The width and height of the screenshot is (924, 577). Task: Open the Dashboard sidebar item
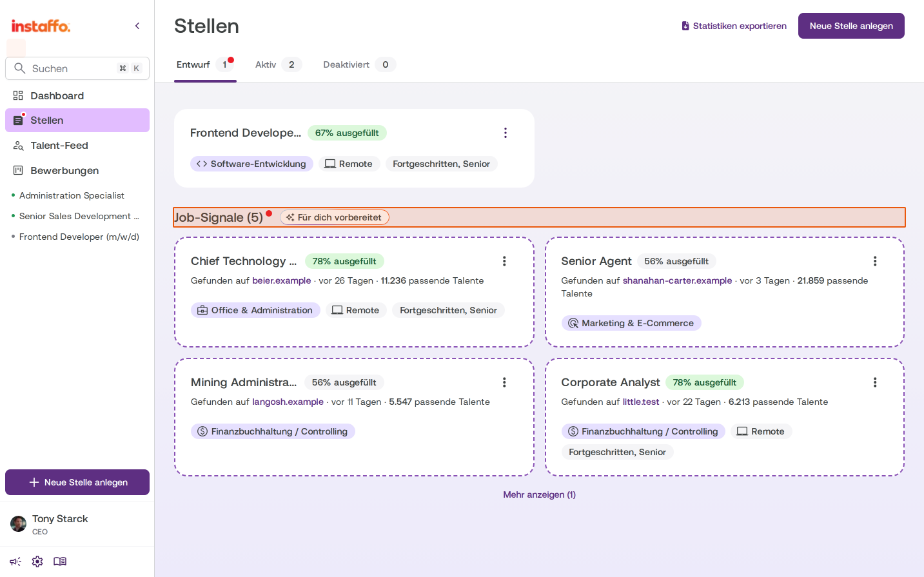77,95
